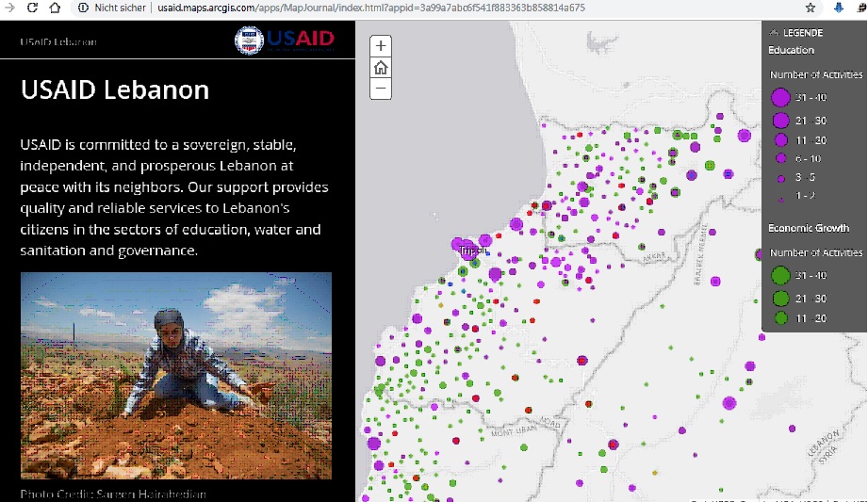The image size is (868, 502).
Task: Click the Education 1 - 2 legend symbol
Action: click(780, 200)
